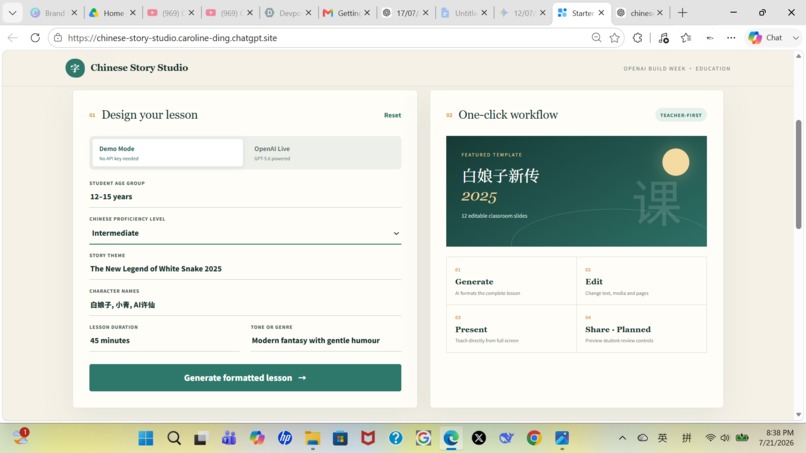Open HP app on taskbar

click(x=285, y=438)
